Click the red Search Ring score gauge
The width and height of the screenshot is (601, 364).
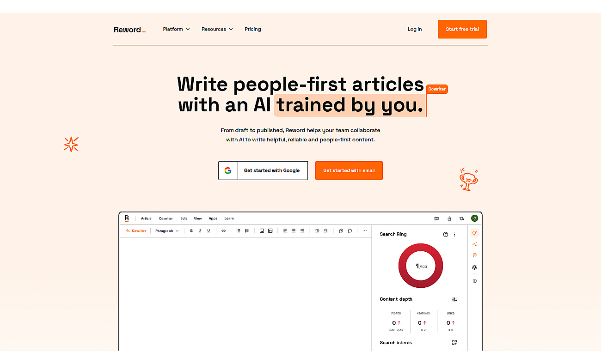(x=421, y=266)
